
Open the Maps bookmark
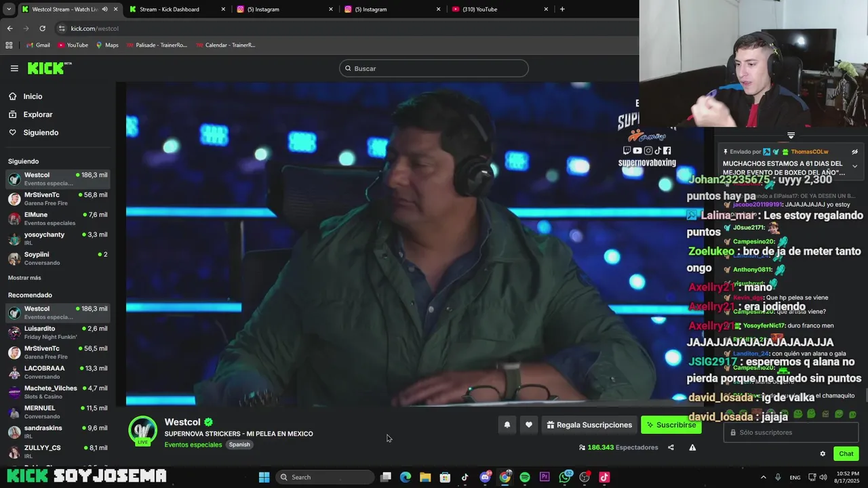[107, 45]
